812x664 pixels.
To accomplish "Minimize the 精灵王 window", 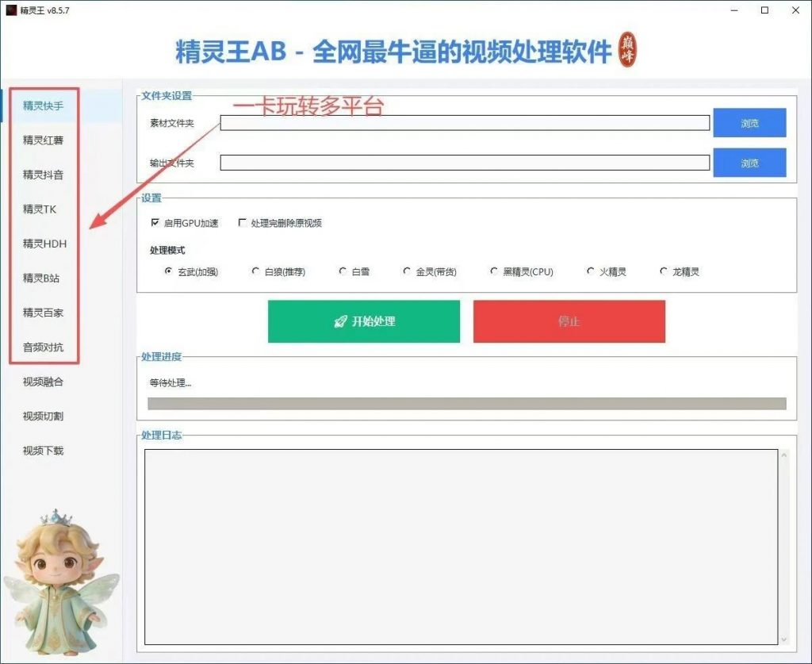I will point(733,10).
